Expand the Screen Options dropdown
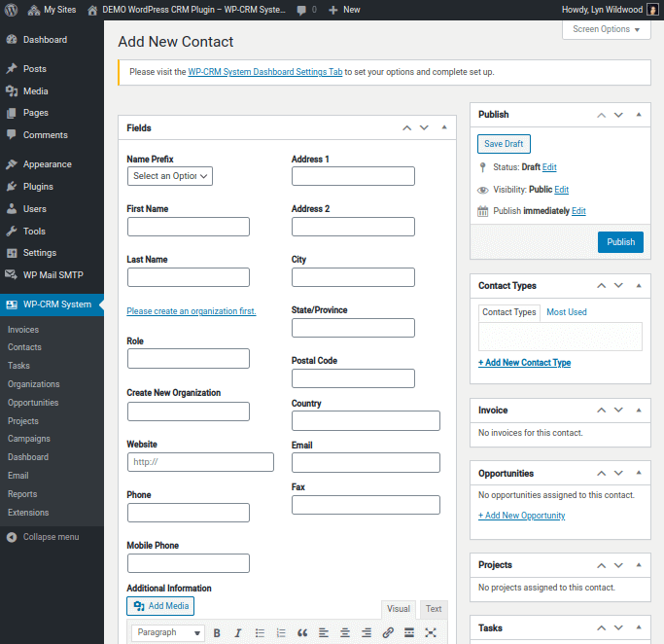Screen dimensions: 664x644 (x=606, y=29)
